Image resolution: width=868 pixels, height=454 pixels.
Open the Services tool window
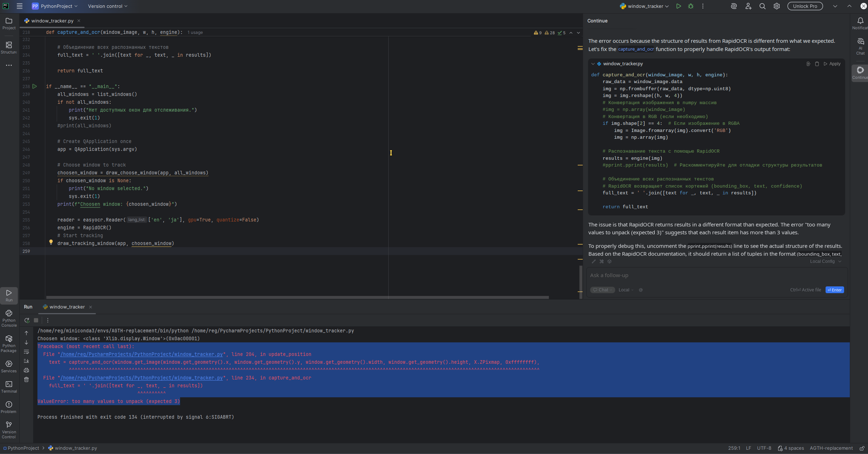pyautogui.click(x=9, y=367)
